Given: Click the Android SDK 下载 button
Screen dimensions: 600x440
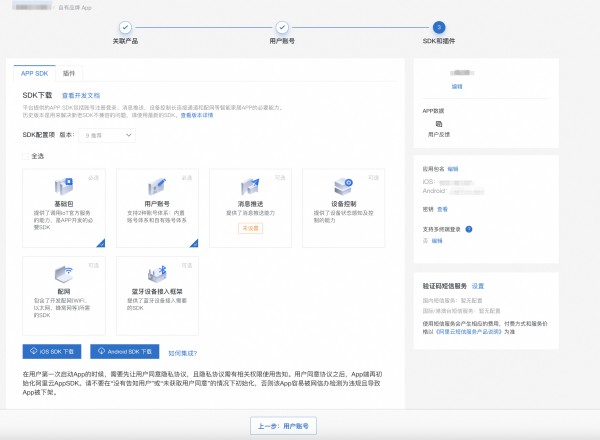Looking at the screenshot, I should pos(124,352).
